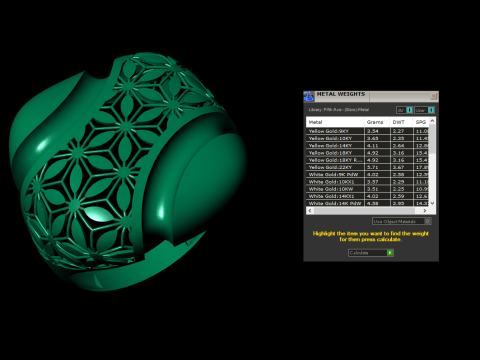
Task: Close the Metal Weights dialog
Action: pos(433,96)
